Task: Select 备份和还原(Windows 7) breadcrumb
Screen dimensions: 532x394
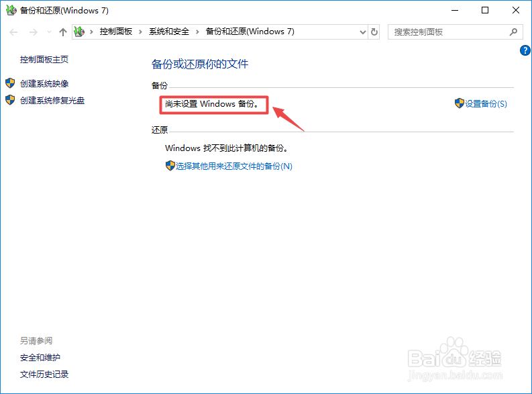Action: [250, 32]
